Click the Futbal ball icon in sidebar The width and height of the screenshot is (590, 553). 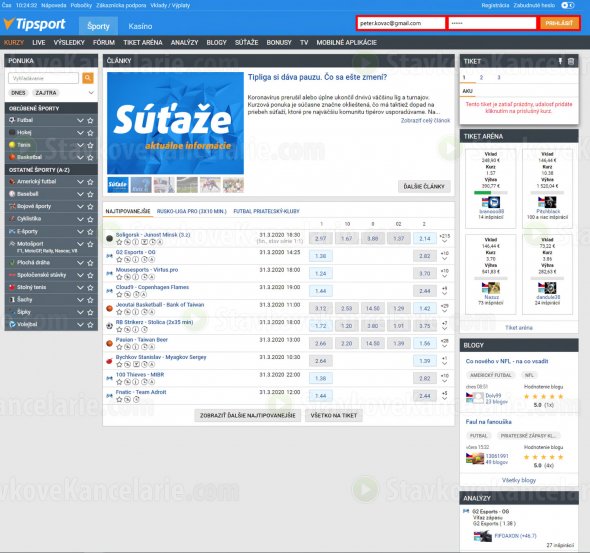[x=12, y=120]
